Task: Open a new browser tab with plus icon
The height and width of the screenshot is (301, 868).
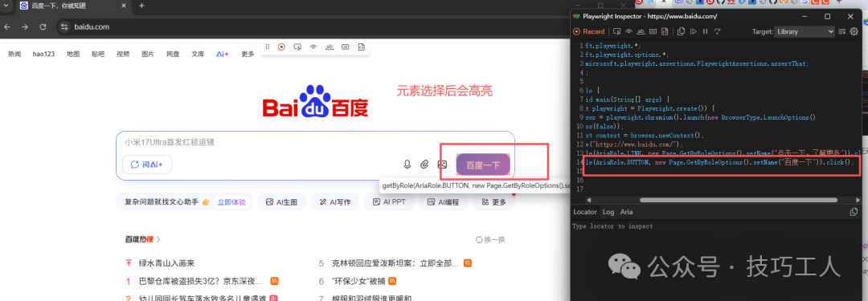Action: pos(141,6)
